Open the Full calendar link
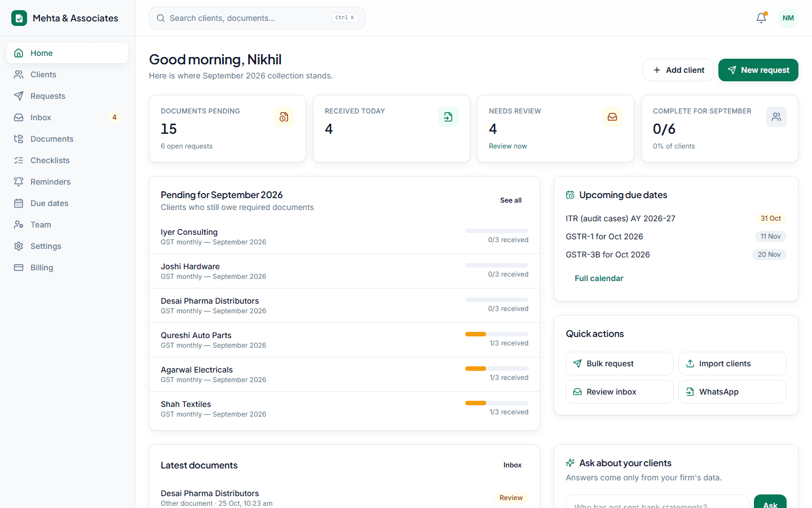 599,278
